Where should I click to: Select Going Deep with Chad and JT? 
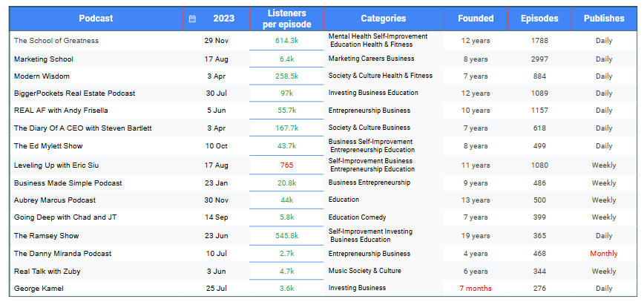point(65,217)
